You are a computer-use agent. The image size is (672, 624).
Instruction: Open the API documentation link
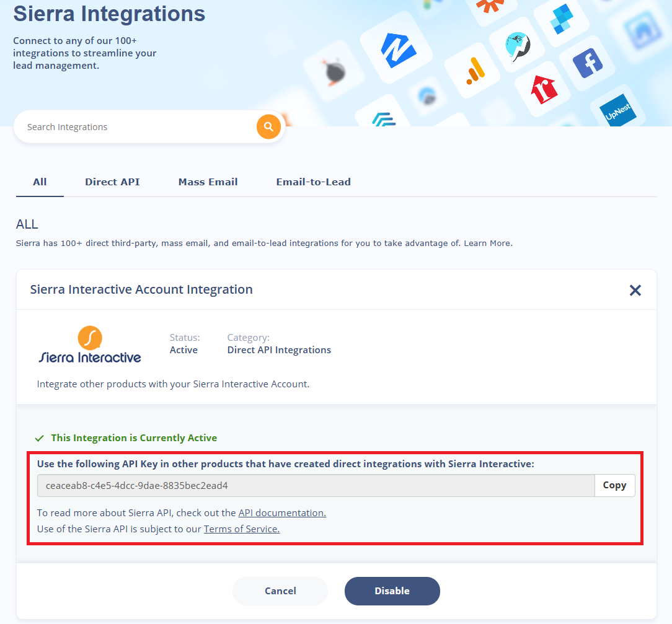tap(282, 513)
